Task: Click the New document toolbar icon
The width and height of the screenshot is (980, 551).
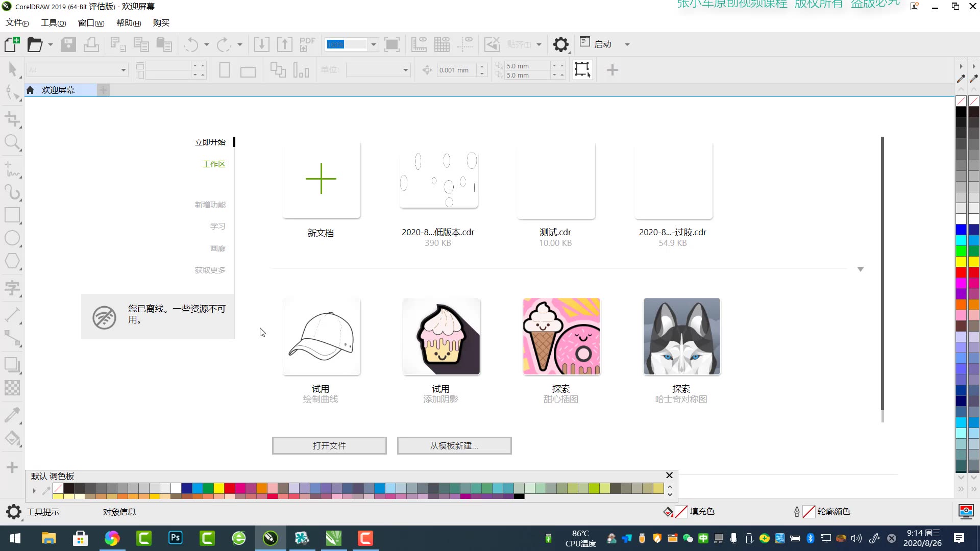Action: tap(12, 44)
